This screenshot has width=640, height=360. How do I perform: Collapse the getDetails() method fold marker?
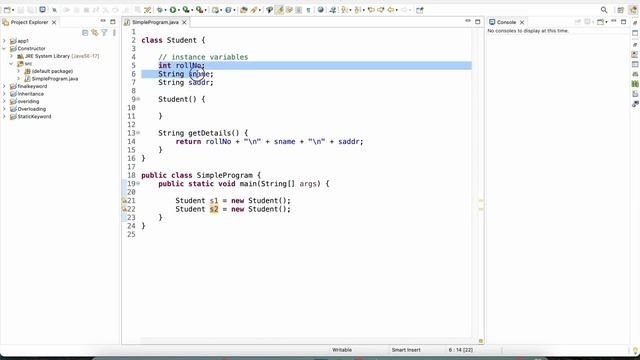(x=138, y=133)
